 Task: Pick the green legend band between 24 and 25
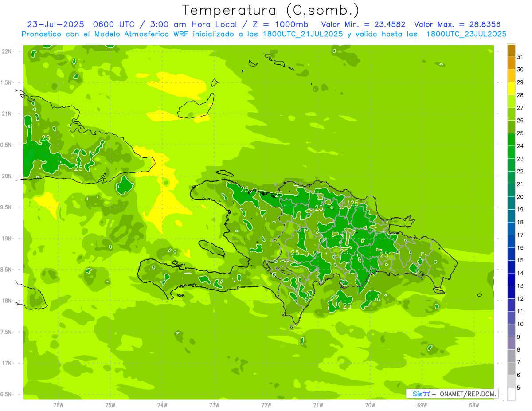[x=511, y=140]
